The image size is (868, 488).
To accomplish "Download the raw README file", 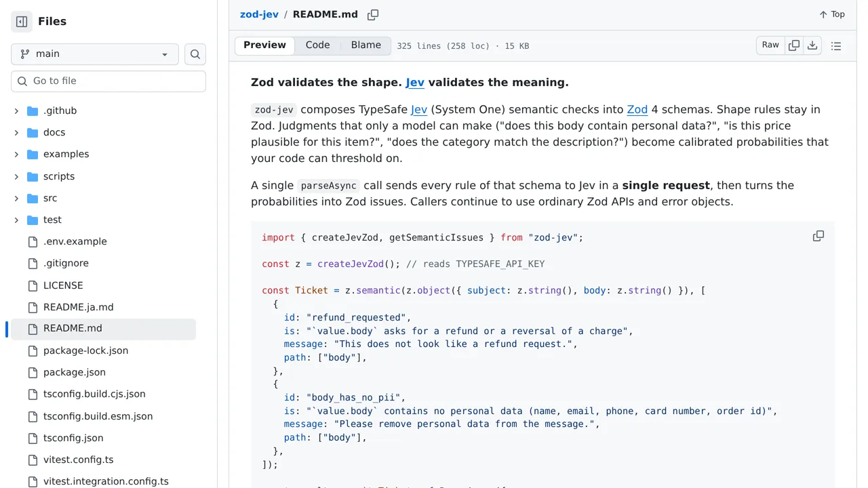I will pos(812,45).
